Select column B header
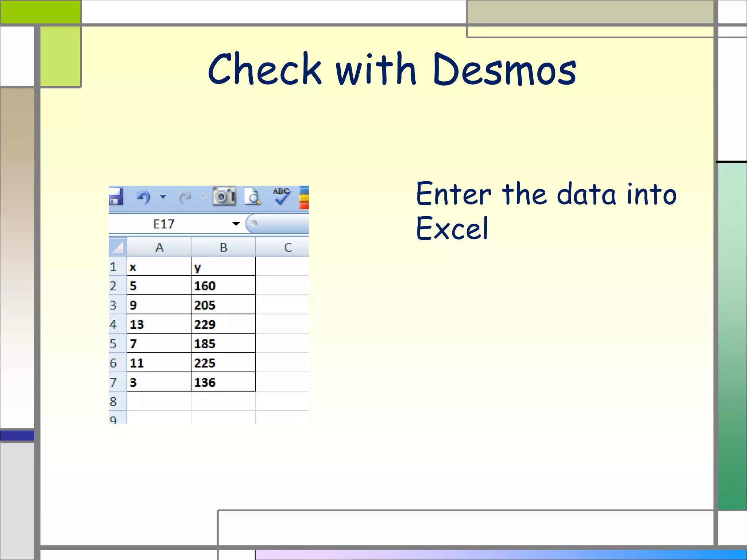747x560 pixels. (223, 247)
